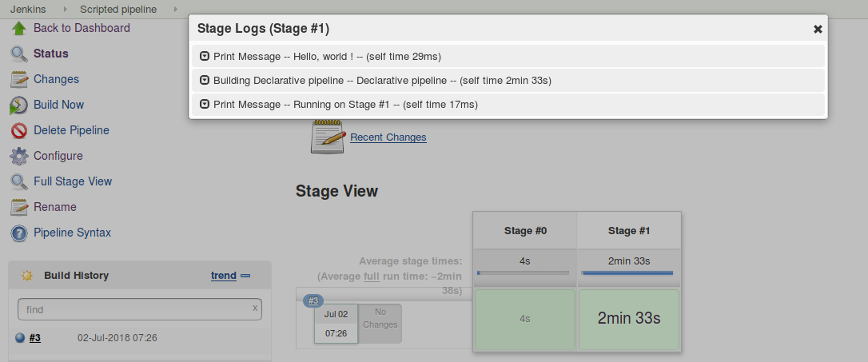This screenshot has width=868, height=362.
Task: Clear the build history find box with x
Action: [x=255, y=308]
